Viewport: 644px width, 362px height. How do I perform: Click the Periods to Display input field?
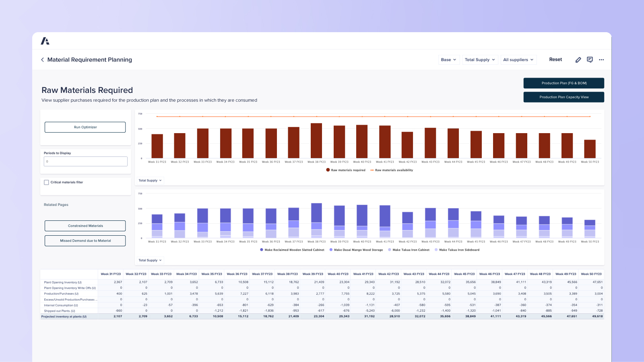(85, 161)
